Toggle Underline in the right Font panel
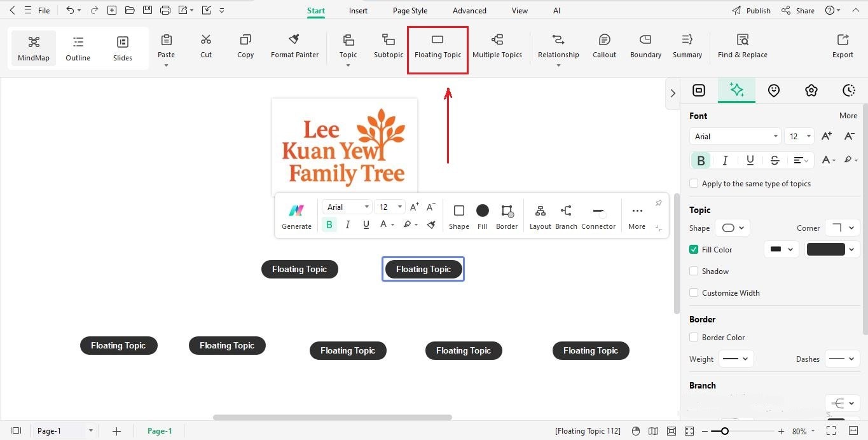 [750, 160]
